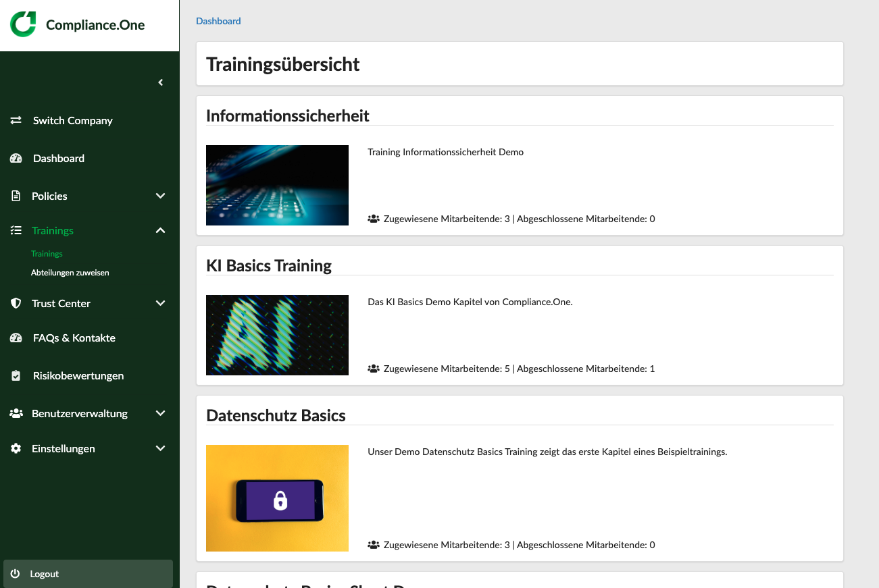The image size is (879, 588).
Task: Go to Dashboard via breadcrumb link
Action: pyautogui.click(x=218, y=21)
